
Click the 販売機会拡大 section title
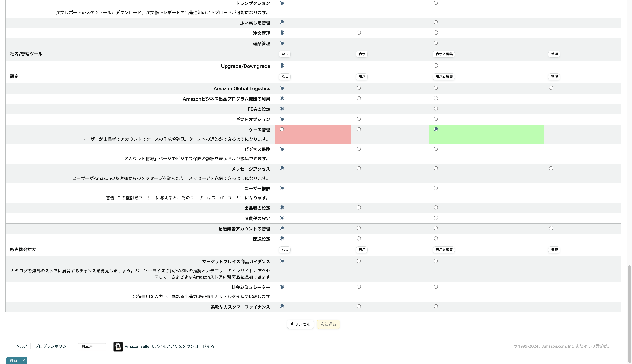point(23,250)
